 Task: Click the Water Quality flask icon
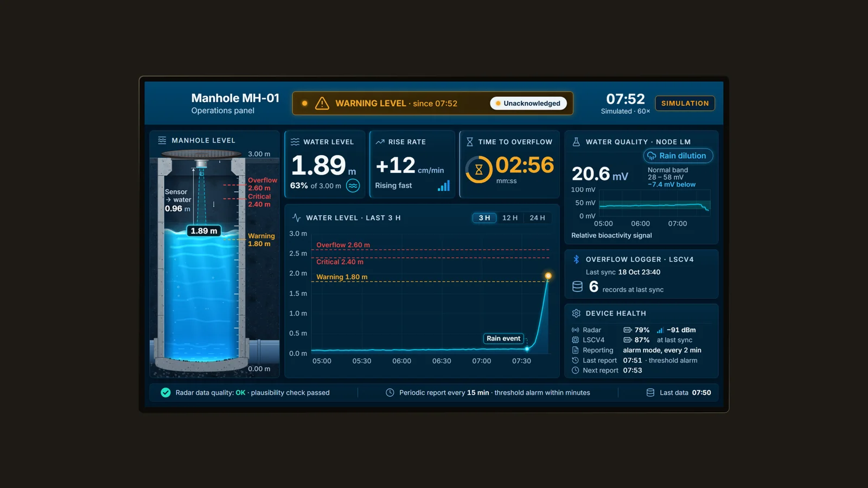point(576,142)
